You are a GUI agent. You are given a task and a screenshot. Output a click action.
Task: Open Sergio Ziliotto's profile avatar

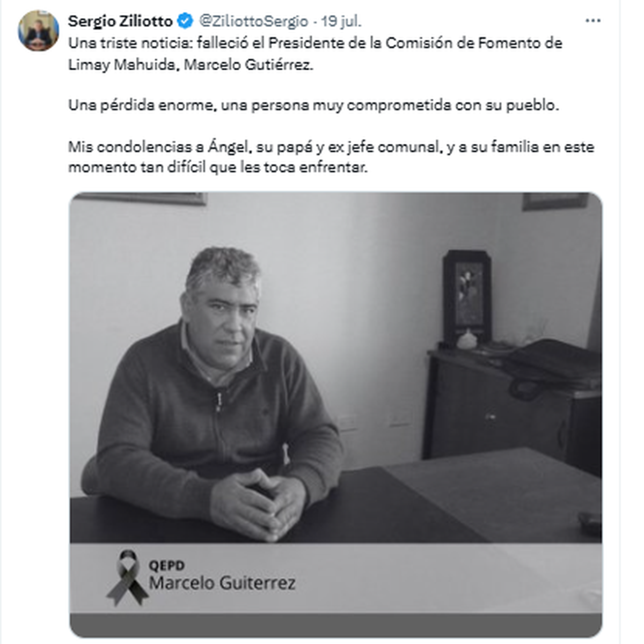tap(39, 31)
